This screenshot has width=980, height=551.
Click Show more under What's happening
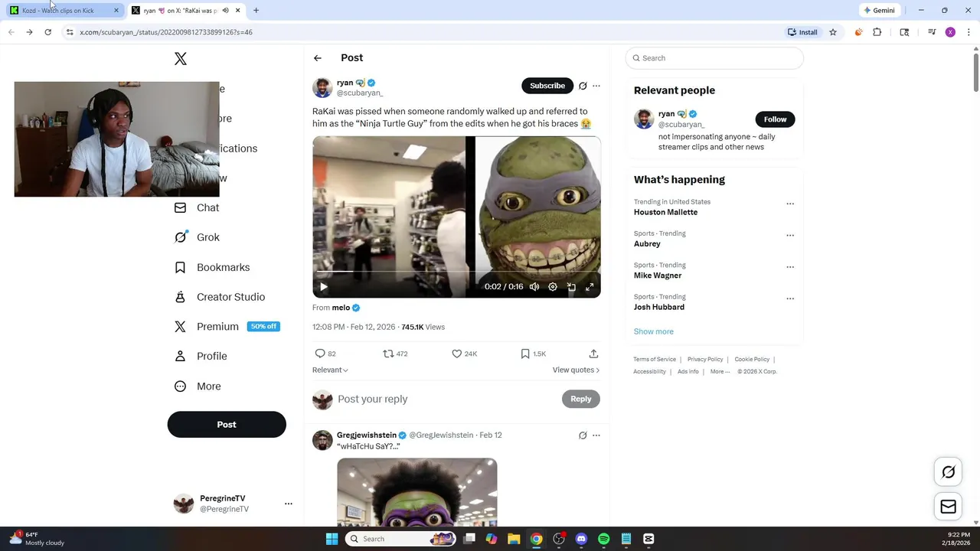pos(654,331)
